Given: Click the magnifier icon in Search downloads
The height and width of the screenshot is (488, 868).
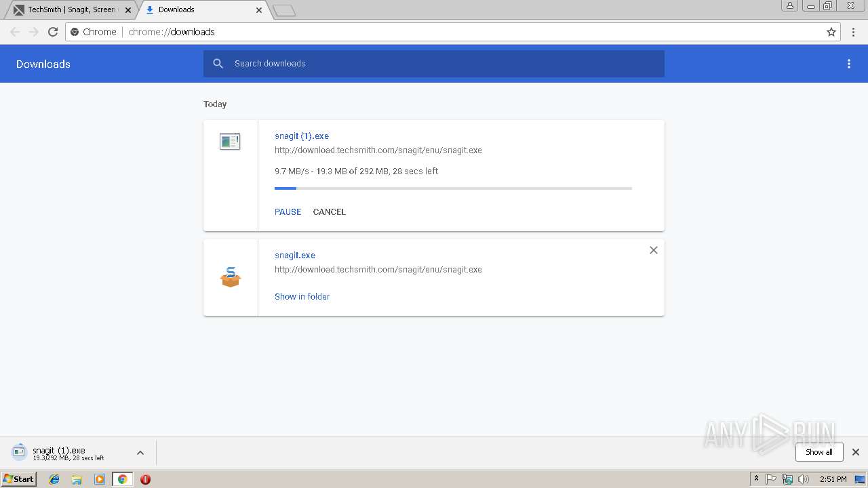Looking at the screenshot, I should [x=218, y=64].
